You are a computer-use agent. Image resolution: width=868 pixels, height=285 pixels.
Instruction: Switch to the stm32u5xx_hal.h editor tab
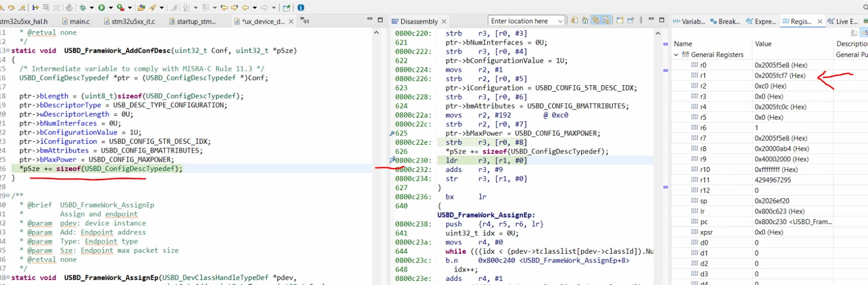point(23,21)
